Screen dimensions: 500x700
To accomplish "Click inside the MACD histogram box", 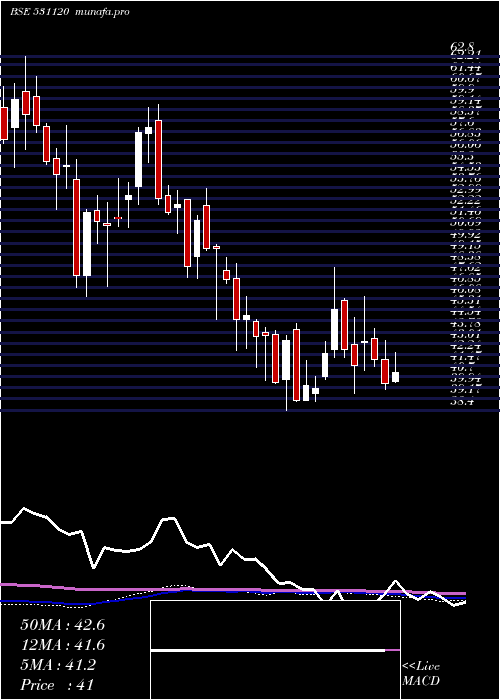I will coord(275,650).
